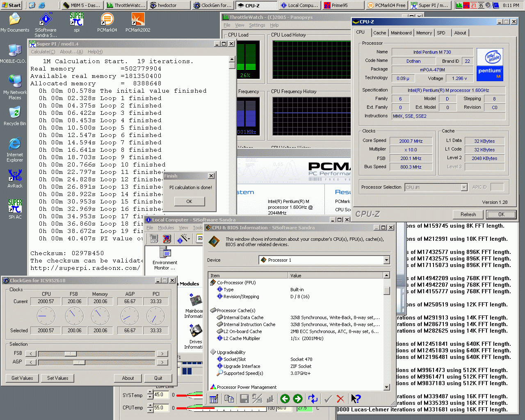Open the SPi AC desktop icon
Viewport: 525px width, 420px height.
coord(15,209)
